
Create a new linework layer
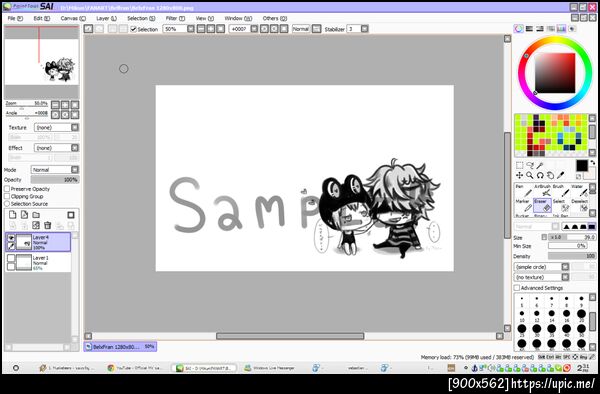tap(24, 215)
